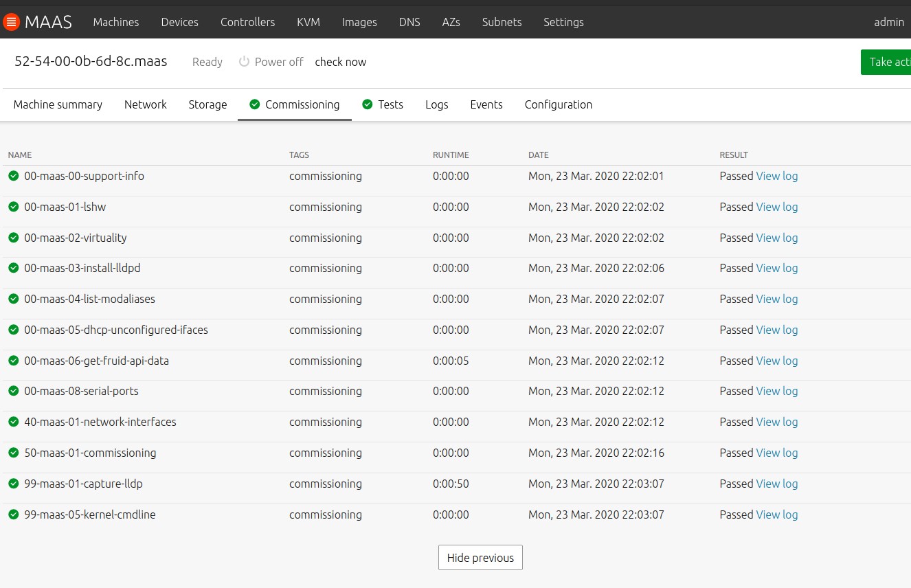
Task: Click passed icon beside 50-maas-01-commissioning
Action: 14,453
